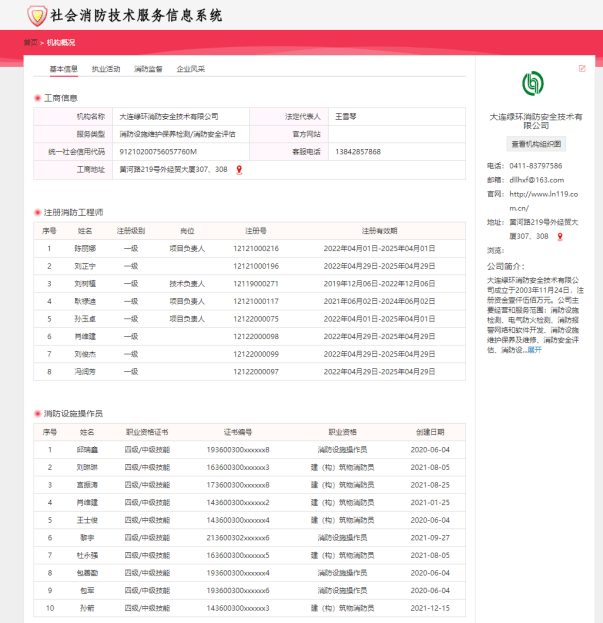The height and width of the screenshot is (623, 603).
Task: Click creation date 2021-08-25
Action: click(430, 485)
